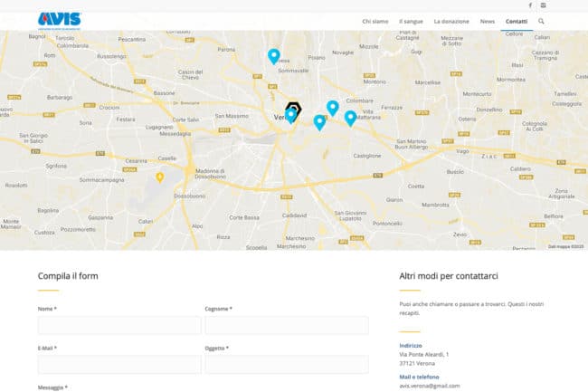Click the airport icon near Caselle
The height and width of the screenshot is (392, 588).
tap(160, 177)
